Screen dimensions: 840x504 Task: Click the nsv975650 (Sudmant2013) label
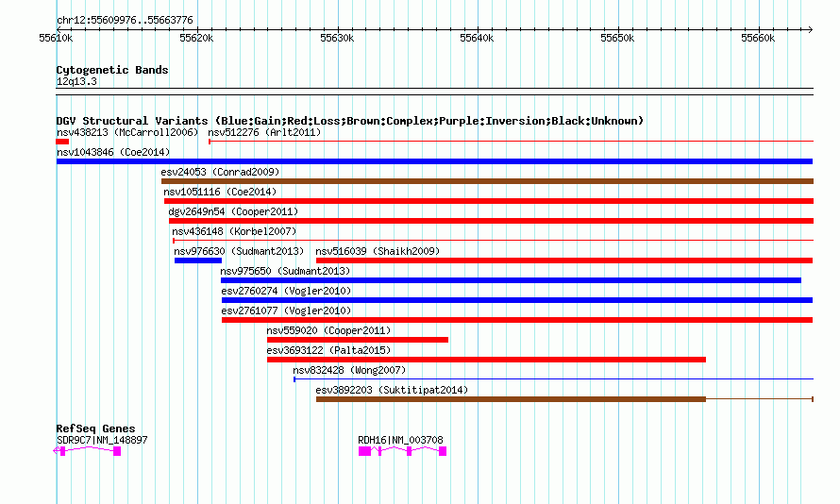click(x=285, y=271)
